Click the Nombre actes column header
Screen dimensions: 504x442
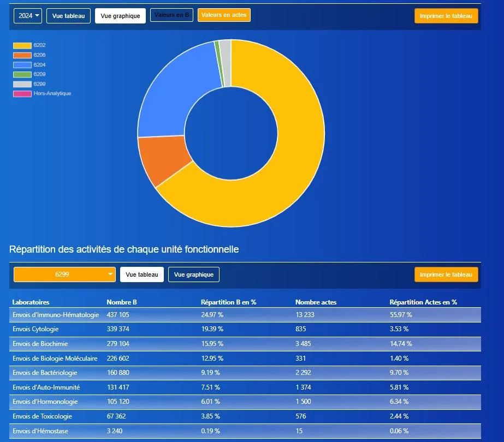(316, 302)
